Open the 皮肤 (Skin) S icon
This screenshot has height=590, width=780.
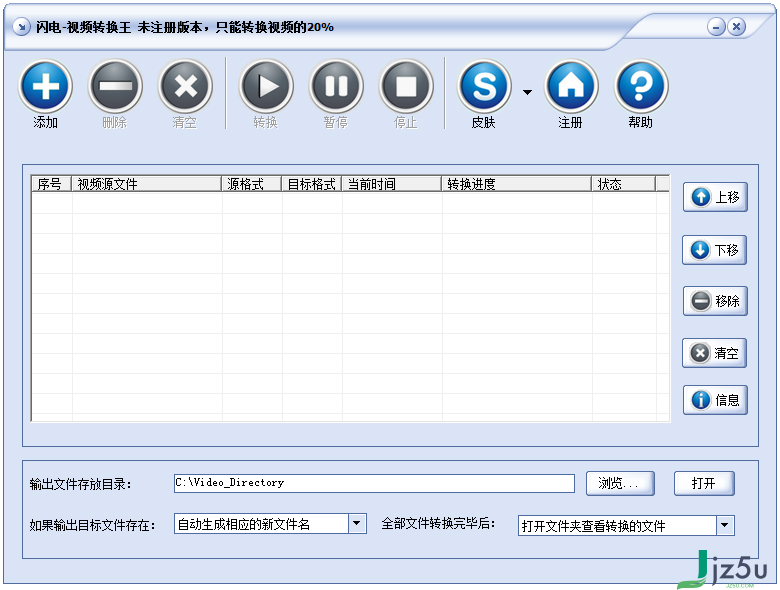point(484,86)
